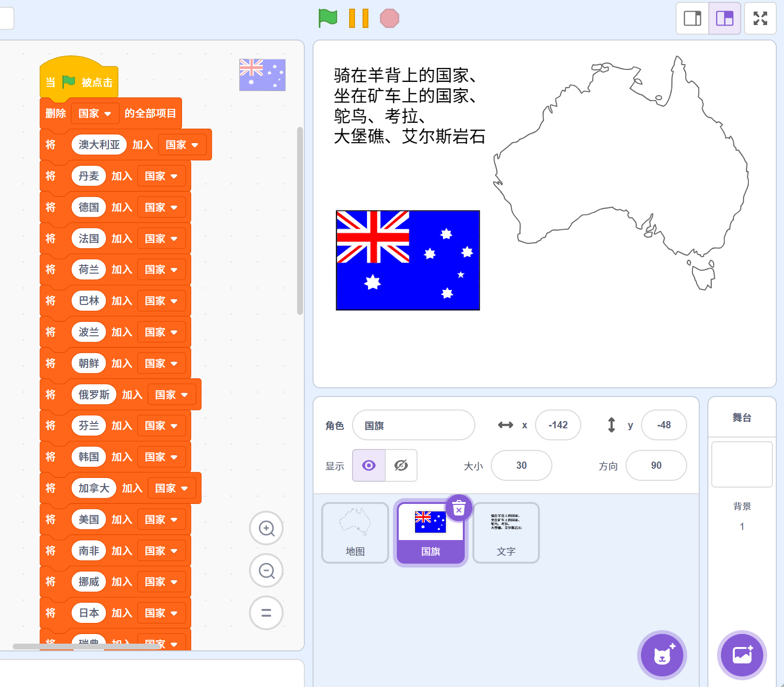
Task: Delete the 国旗 sprite with trash icon
Action: (458, 508)
